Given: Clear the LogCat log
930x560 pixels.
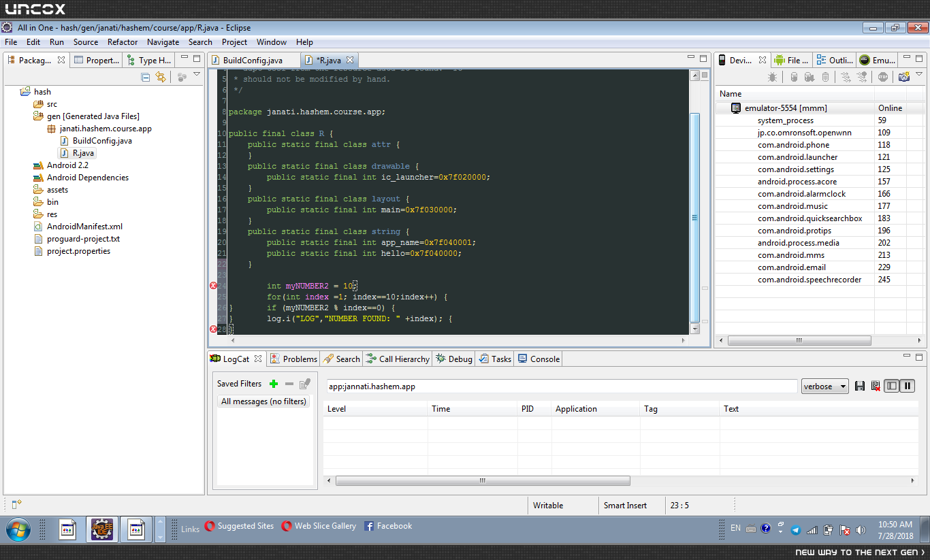Looking at the screenshot, I should [876, 386].
